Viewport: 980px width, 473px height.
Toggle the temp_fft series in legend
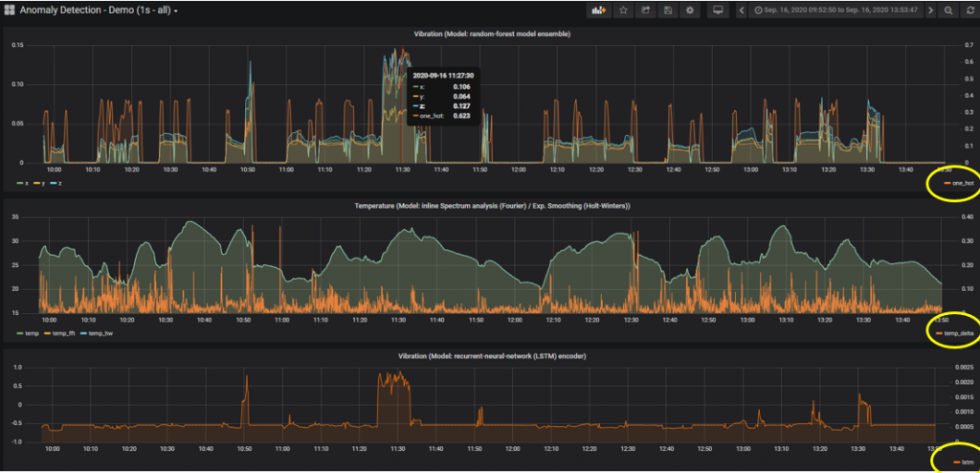coord(60,333)
